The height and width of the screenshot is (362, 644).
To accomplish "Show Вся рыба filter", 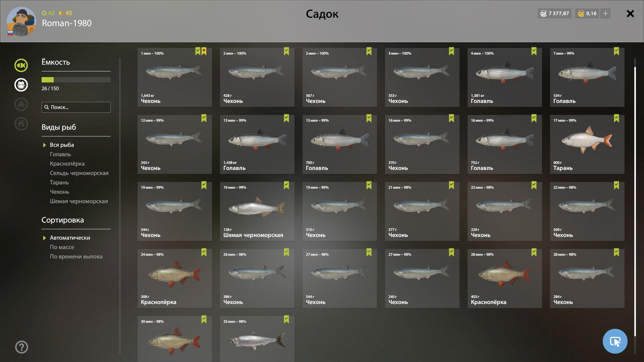I will 62,145.
